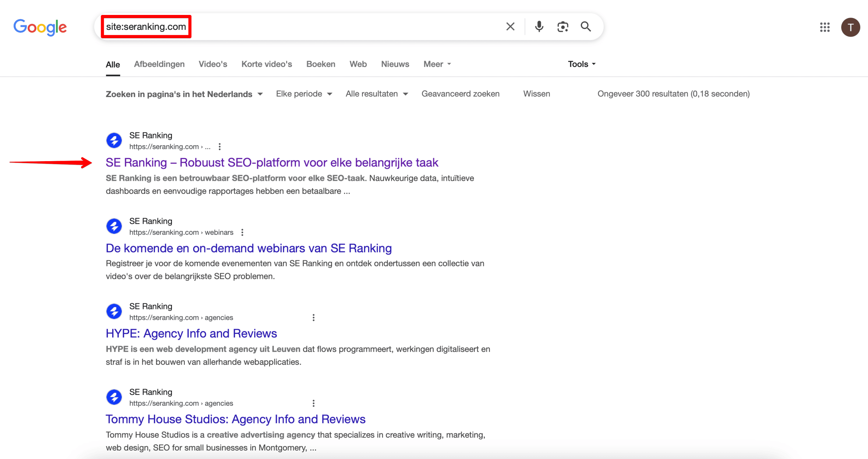
Task: Expand the Meer dropdown
Action: click(x=437, y=64)
